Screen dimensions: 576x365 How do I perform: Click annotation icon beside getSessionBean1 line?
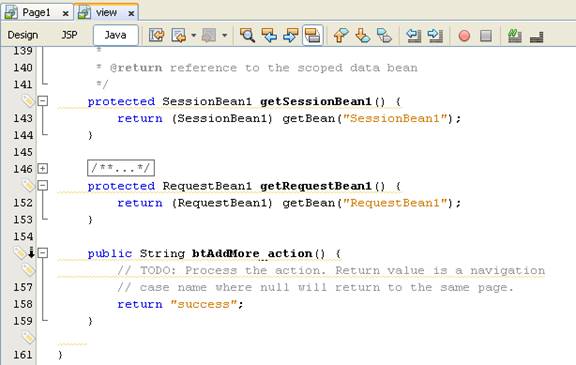click(28, 101)
